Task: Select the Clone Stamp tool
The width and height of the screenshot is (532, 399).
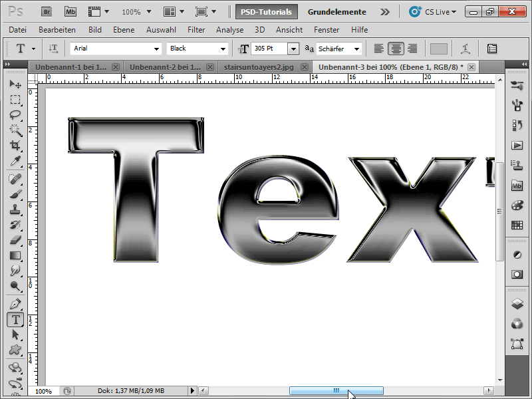Action: pyautogui.click(x=15, y=209)
